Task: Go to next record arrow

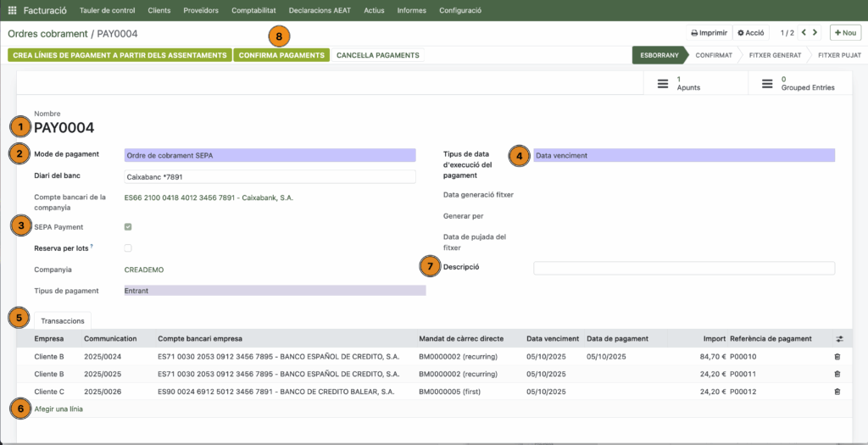Action: tap(815, 33)
